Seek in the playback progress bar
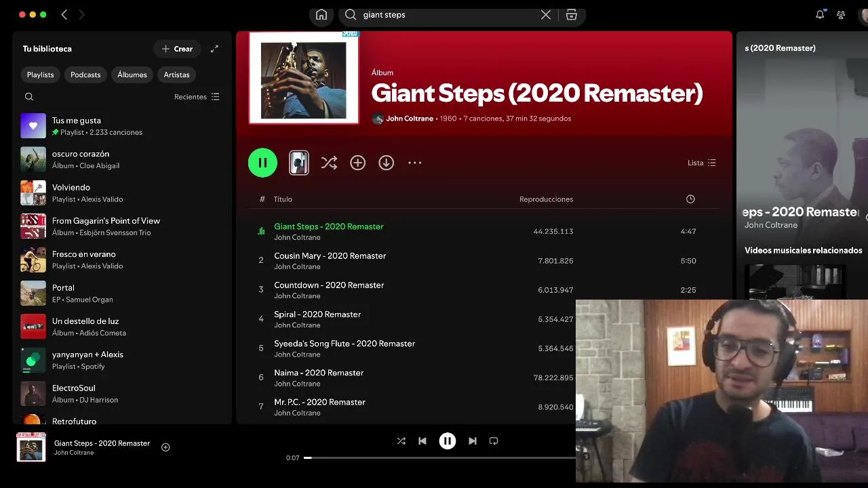The height and width of the screenshot is (488, 868). coord(439,457)
